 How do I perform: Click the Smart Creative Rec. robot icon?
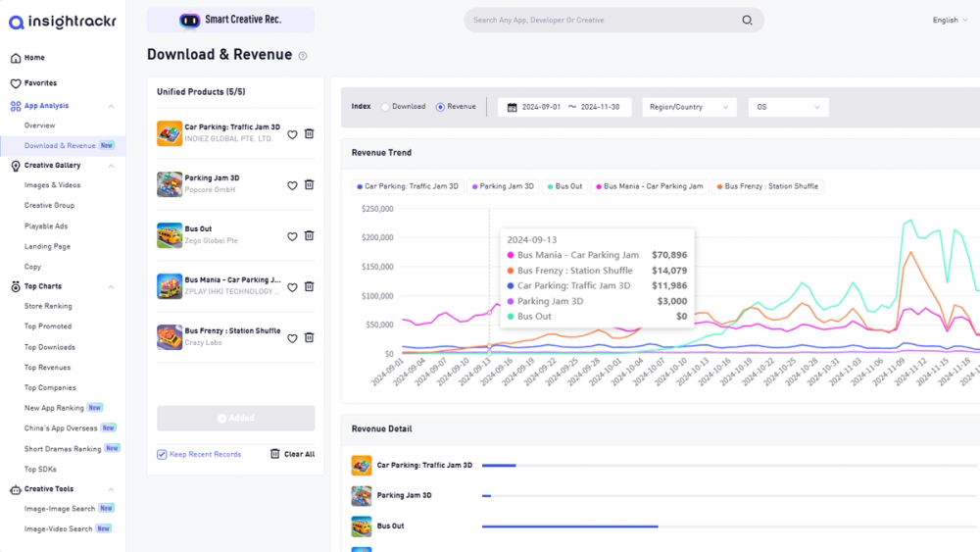189,21
